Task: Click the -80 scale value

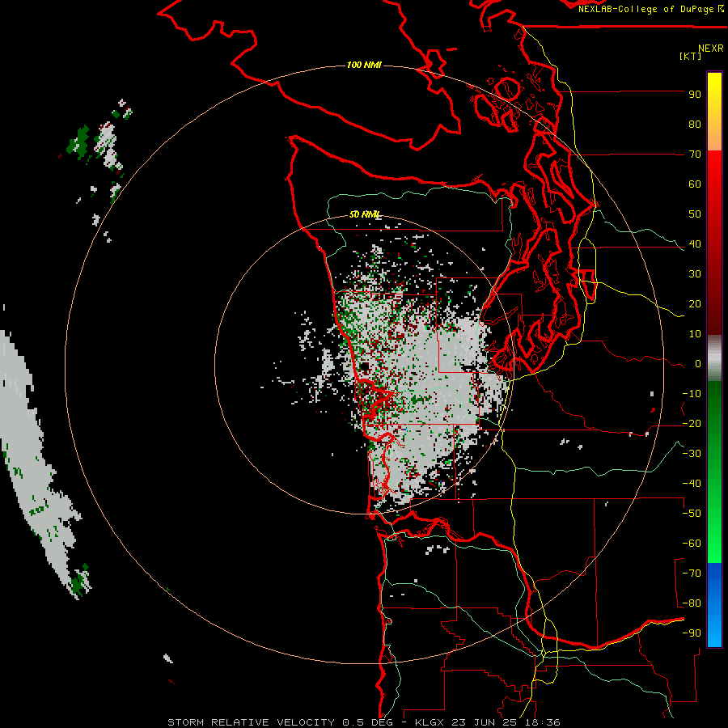Action: click(692, 603)
